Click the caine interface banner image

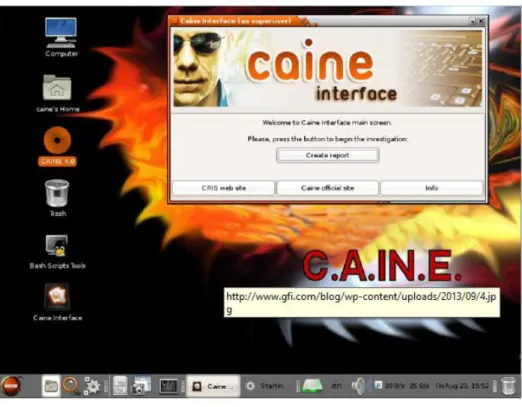click(x=328, y=68)
